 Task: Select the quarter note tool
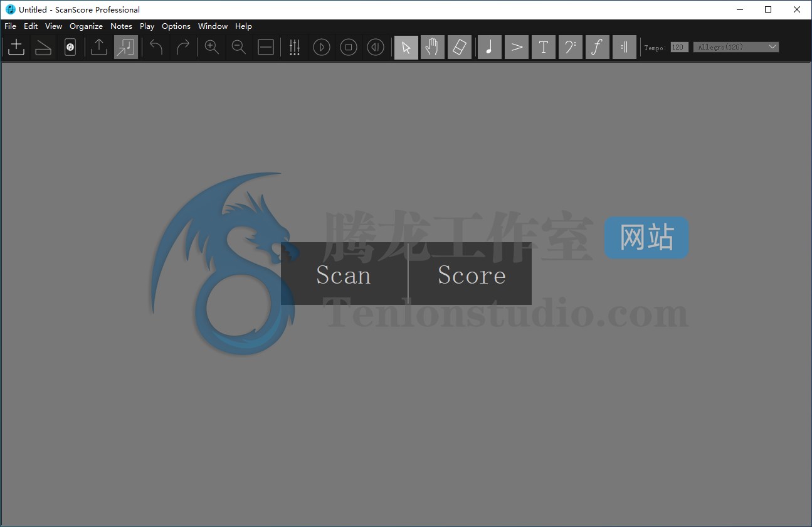point(490,48)
